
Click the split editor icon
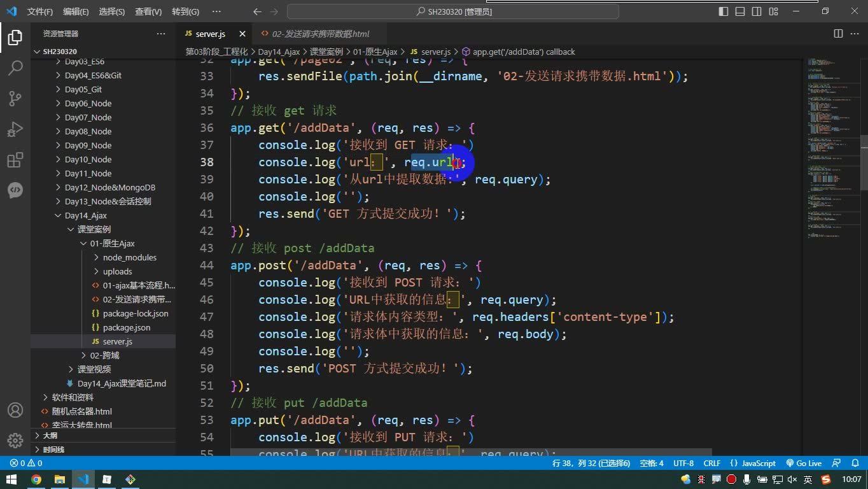[x=838, y=34]
